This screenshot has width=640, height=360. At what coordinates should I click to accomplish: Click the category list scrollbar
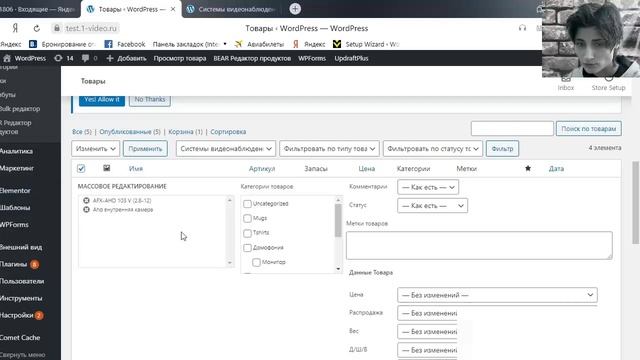point(338,220)
